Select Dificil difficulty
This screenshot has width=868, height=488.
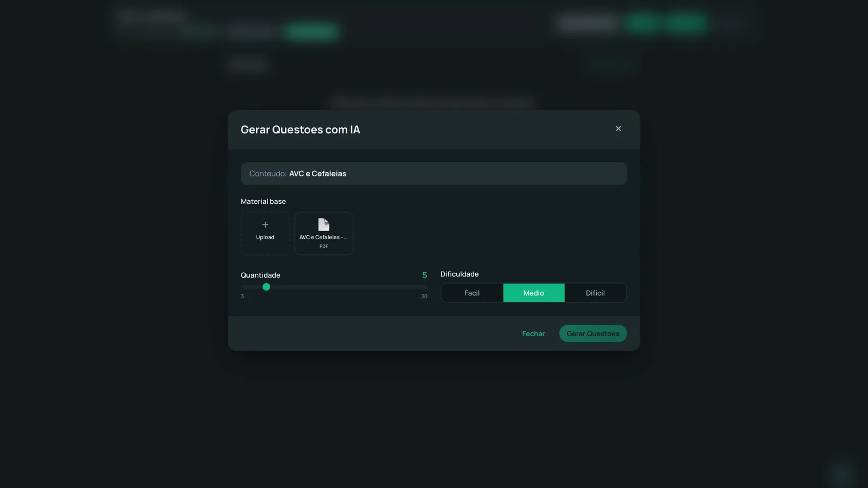pyautogui.click(x=595, y=293)
